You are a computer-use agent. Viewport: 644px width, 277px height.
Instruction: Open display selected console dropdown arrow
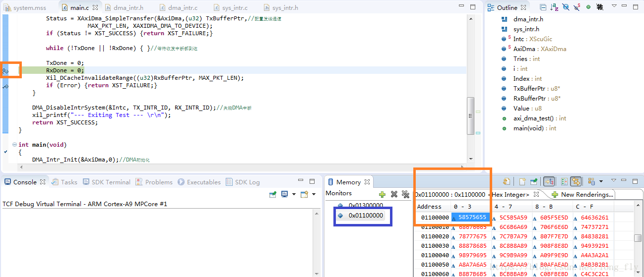click(x=293, y=194)
